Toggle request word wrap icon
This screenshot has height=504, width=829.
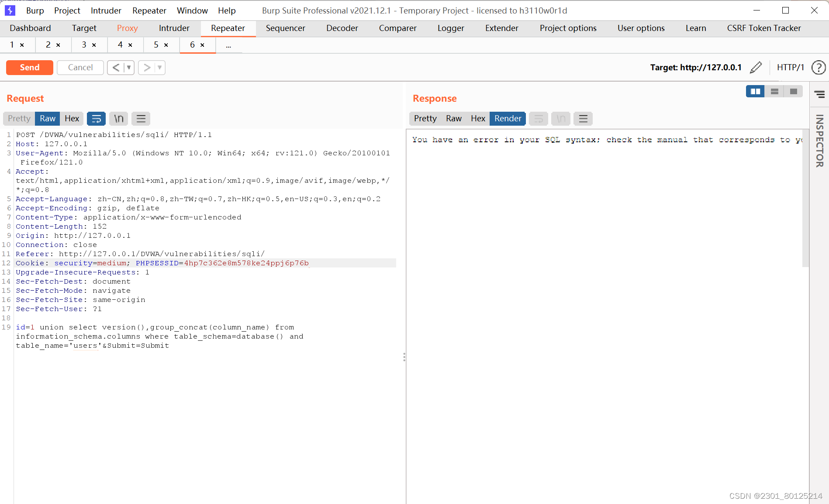[x=96, y=119]
